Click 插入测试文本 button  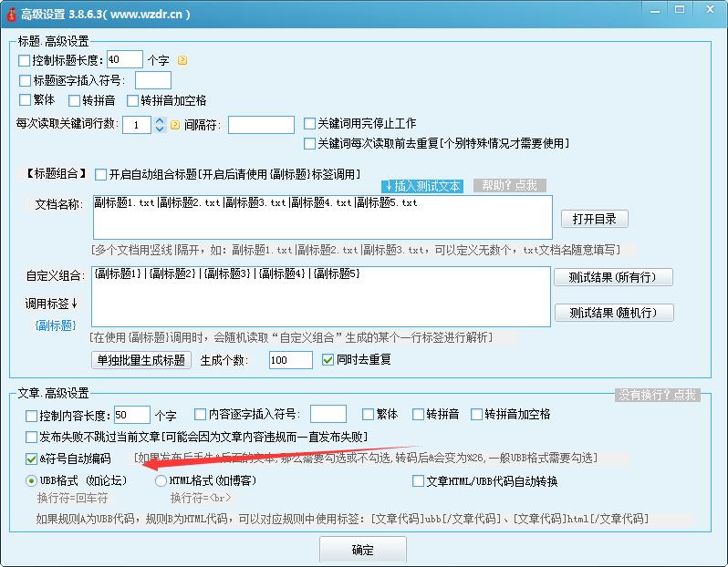pos(422,187)
